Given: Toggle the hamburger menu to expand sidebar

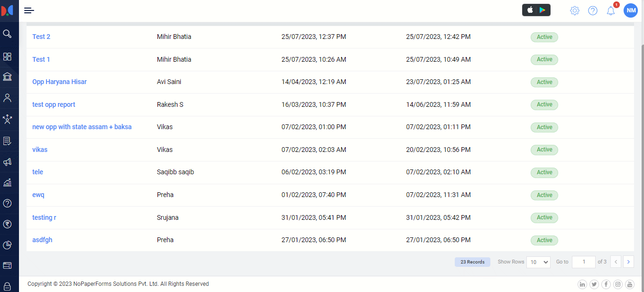Looking at the screenshot, I should pos(29,10).
